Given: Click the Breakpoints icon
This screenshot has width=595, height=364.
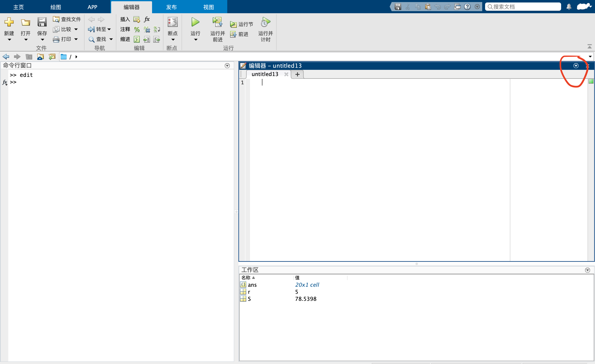Looking at the screenshot, I should pos(173,22).
